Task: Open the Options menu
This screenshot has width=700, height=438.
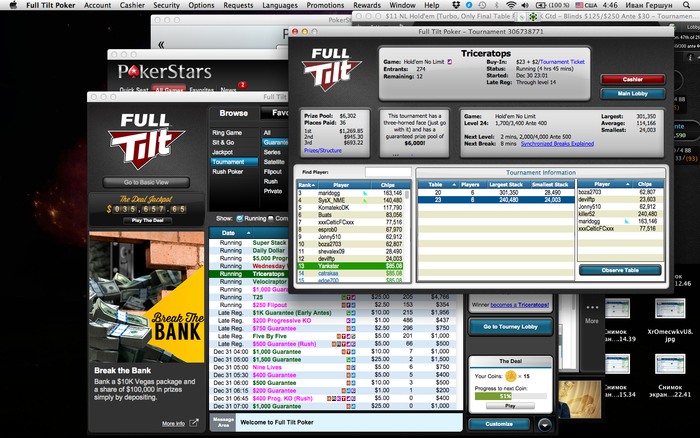Action: pos(201,5)
